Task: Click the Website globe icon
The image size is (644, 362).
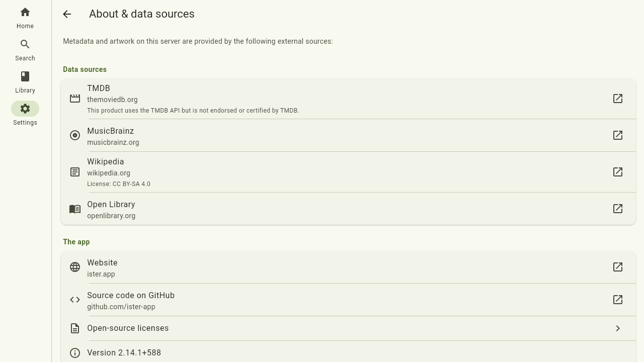Action: point(75,267)
